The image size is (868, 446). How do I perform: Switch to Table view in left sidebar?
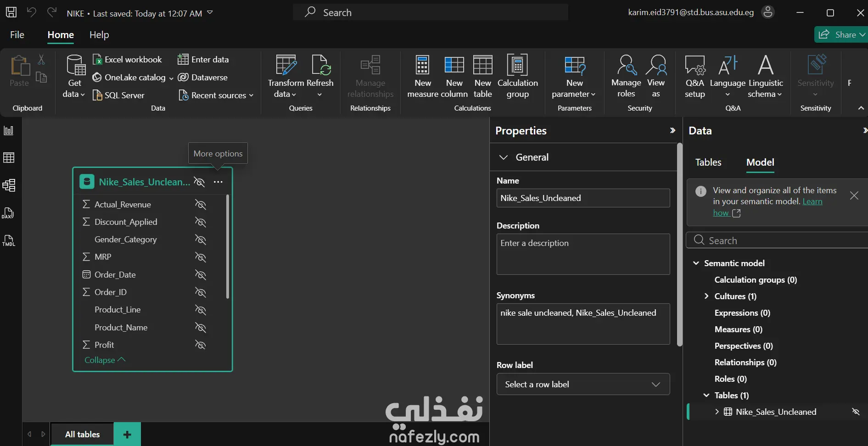point(9,158)
